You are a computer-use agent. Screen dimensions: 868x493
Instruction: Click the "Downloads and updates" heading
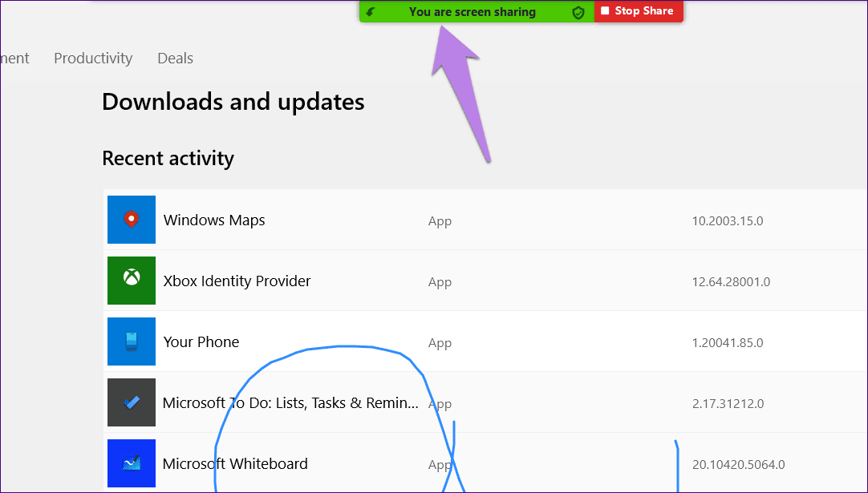[233, 102]
